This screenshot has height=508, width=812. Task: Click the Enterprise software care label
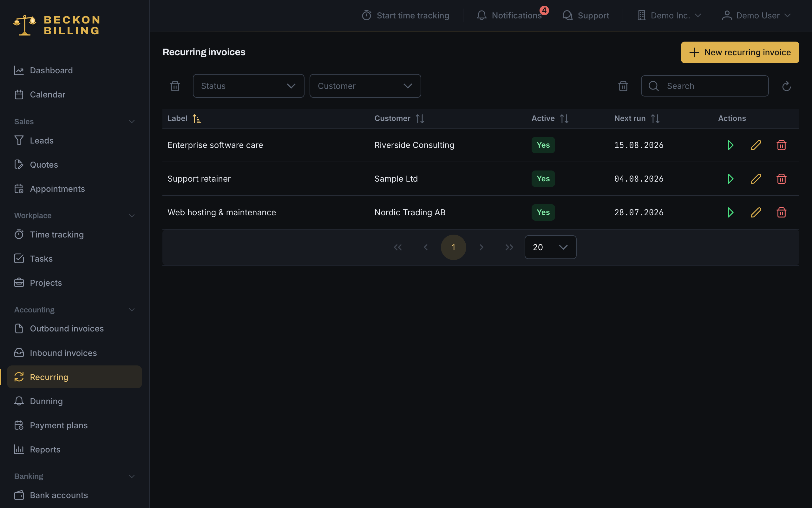point(215,145)
